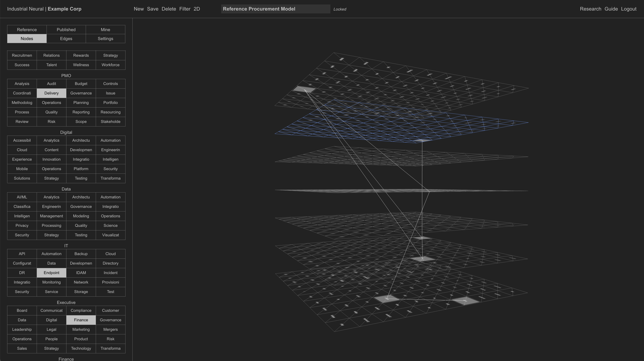Toggle the Digital Mobile node

pyautogui.click(x=22, y=169)
